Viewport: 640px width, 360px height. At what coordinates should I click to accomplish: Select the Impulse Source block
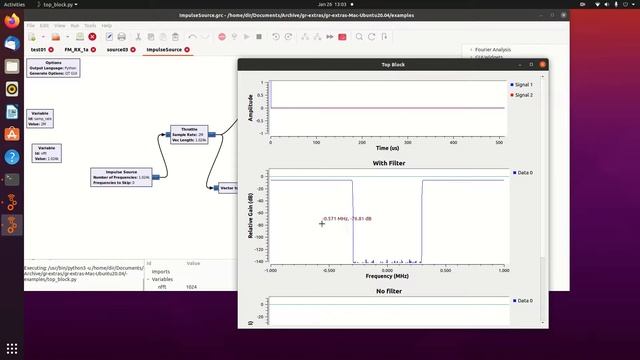pos(121,177)
